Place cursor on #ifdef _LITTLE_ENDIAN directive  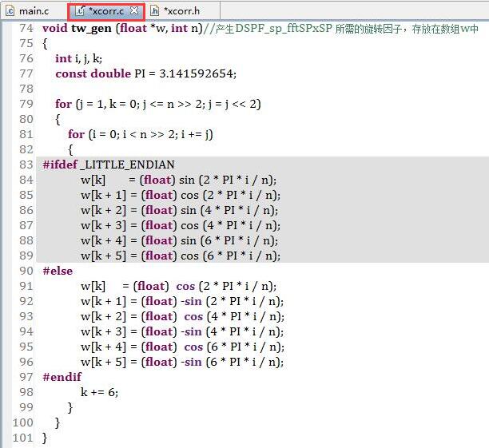(109, 165)
